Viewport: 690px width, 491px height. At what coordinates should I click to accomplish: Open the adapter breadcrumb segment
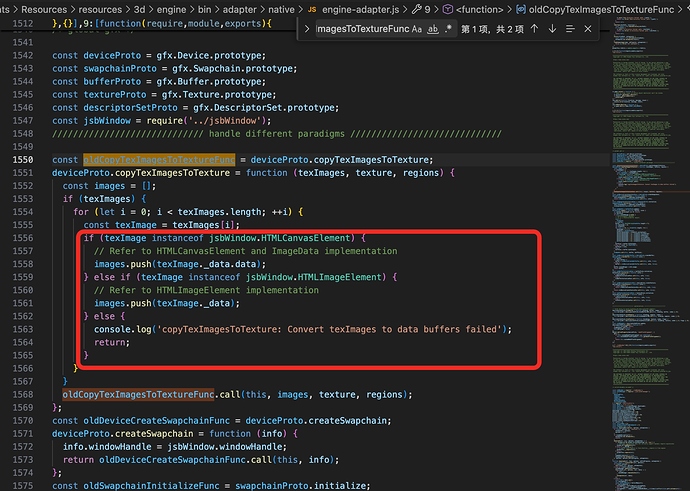click(239, 9)
